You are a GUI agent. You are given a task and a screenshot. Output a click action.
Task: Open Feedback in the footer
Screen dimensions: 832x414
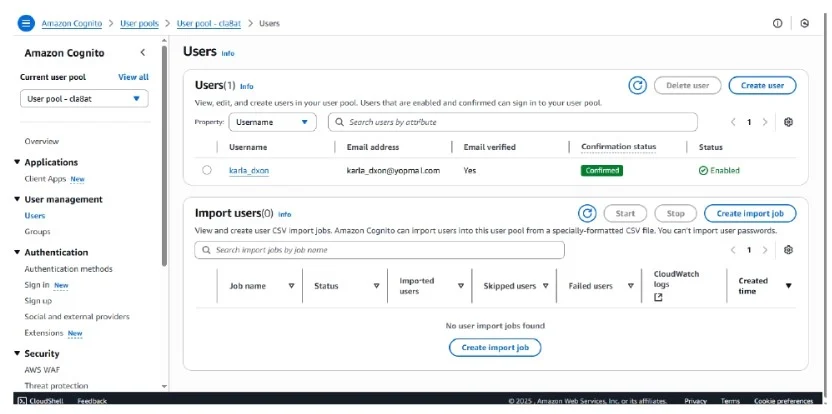92,401
